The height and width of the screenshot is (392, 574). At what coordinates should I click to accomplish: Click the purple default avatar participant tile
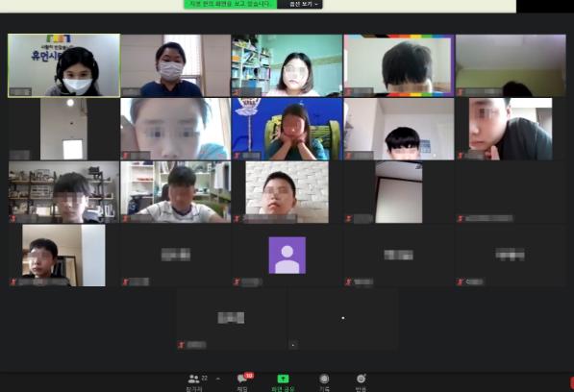point(287,256)
